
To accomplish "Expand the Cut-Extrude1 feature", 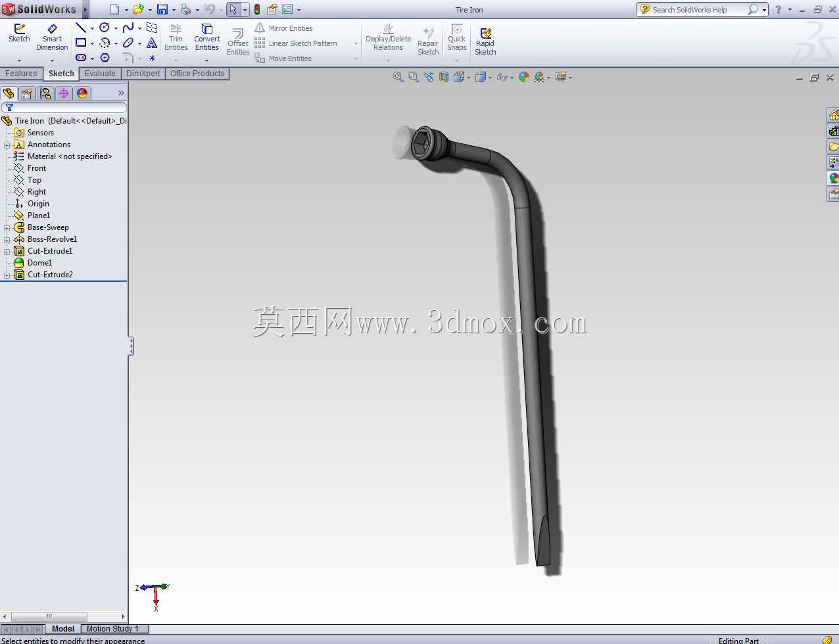I will click(x=7, y=251).
